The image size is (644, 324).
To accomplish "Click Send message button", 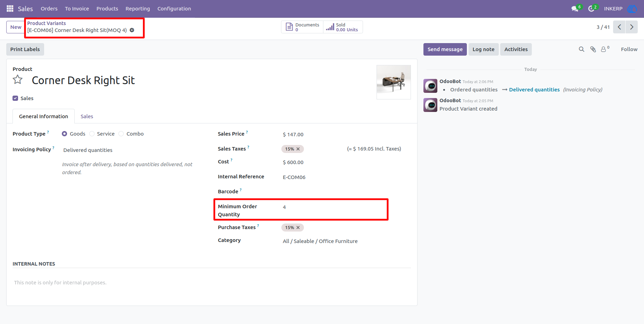I will pos(445,49).
